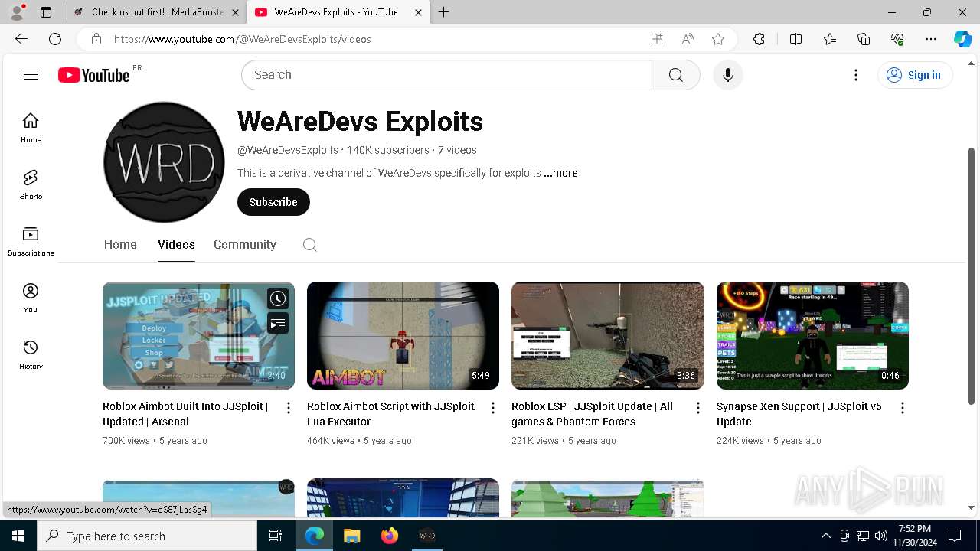Toggle Read aloud in address bar
The image size is (980, 551).
point(688,39)
